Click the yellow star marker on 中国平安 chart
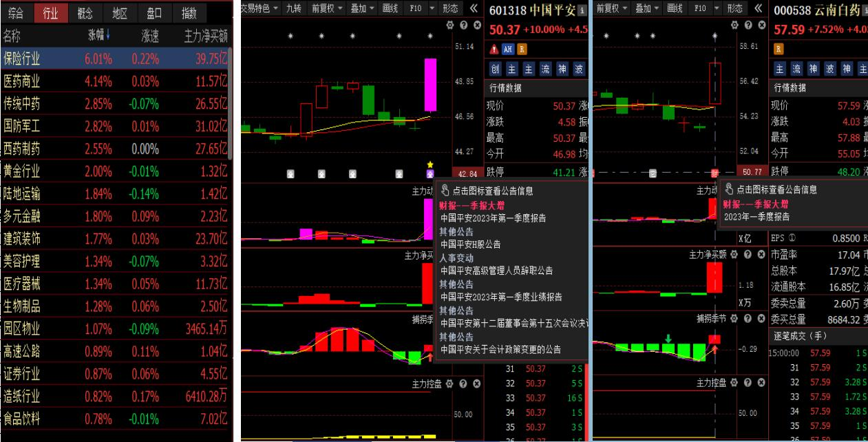868x442 pixels. click(x=430, y=165)
